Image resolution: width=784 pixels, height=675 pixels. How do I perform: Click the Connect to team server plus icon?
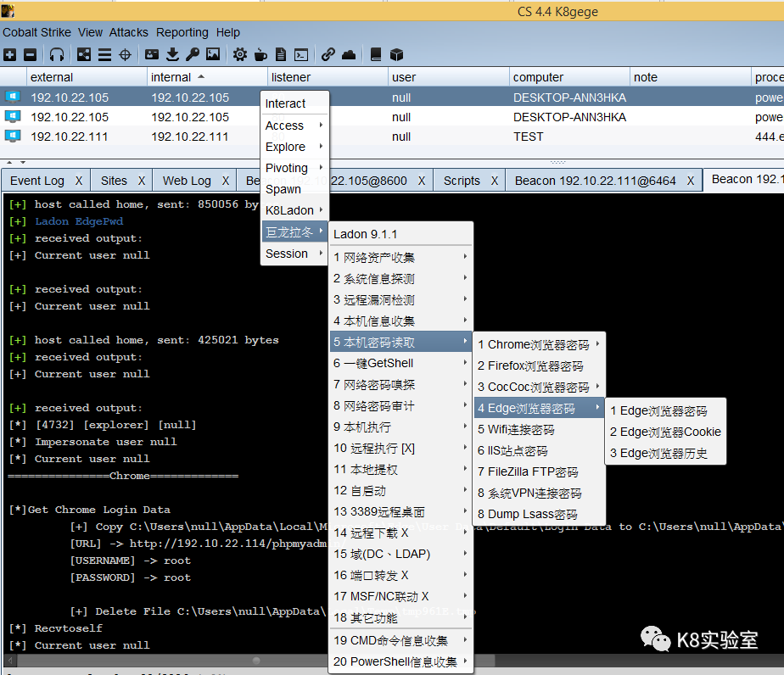(9, 54)
